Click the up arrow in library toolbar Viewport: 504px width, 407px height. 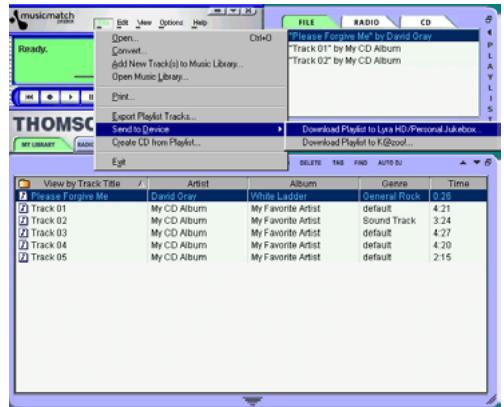[463, 163]
